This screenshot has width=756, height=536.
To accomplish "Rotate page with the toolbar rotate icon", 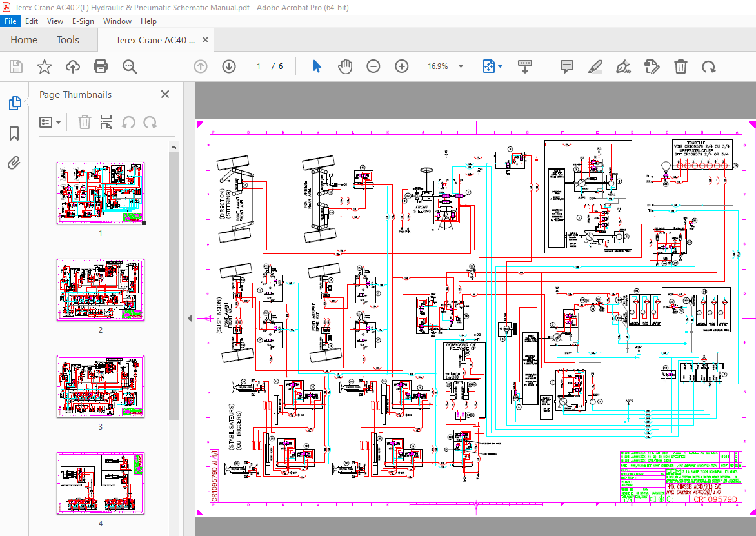I will point(709,66).
